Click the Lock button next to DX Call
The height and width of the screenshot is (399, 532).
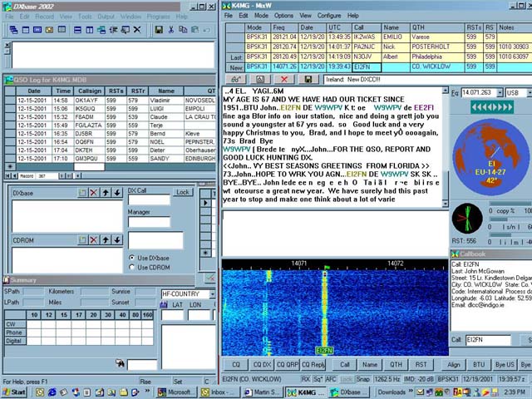click(x=183, y=192)
